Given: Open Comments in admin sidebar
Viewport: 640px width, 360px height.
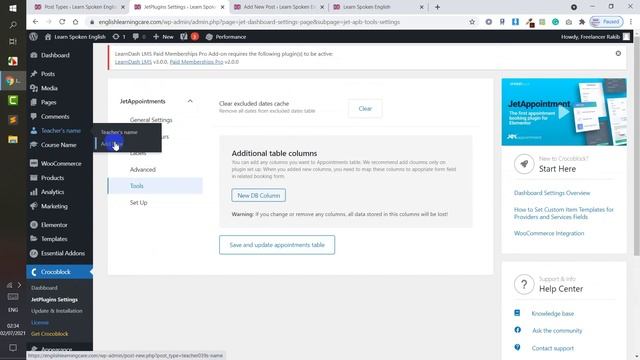Looking at the screenshot, I should click(55, 117).
